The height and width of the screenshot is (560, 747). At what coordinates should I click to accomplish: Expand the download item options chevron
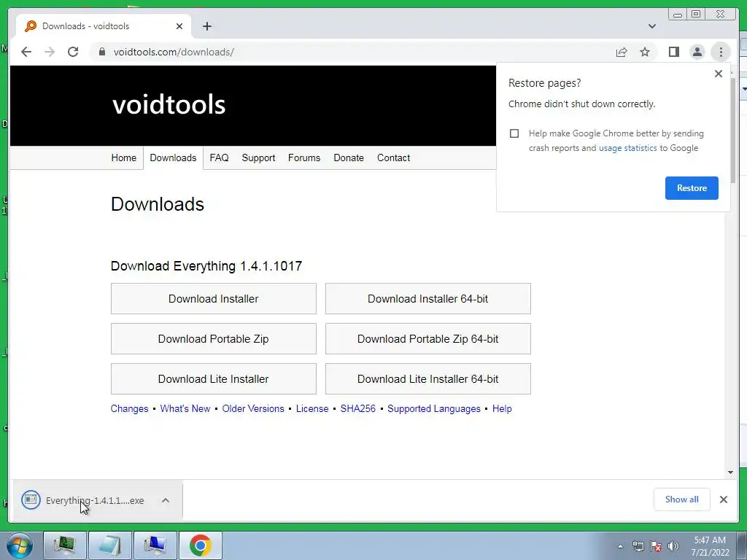pyautogui.click(x=166, y=500)
